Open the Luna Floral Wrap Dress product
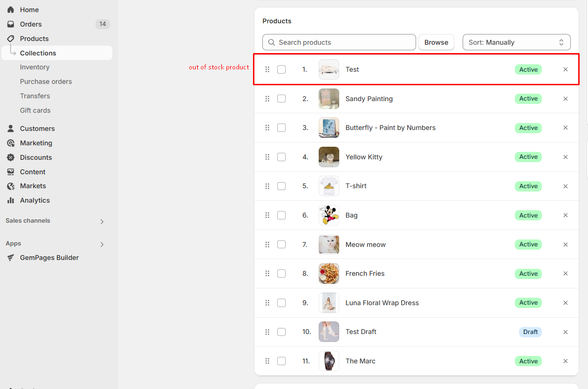Viewport: 588px width, 389px height. tap(382, 303)
